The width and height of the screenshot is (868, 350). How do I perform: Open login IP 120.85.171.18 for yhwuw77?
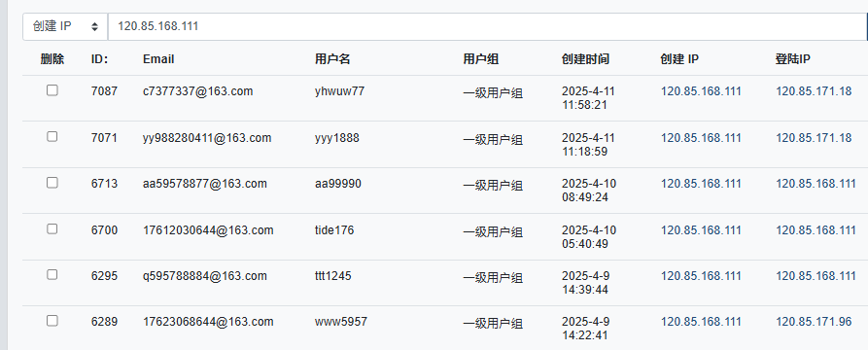814,91
